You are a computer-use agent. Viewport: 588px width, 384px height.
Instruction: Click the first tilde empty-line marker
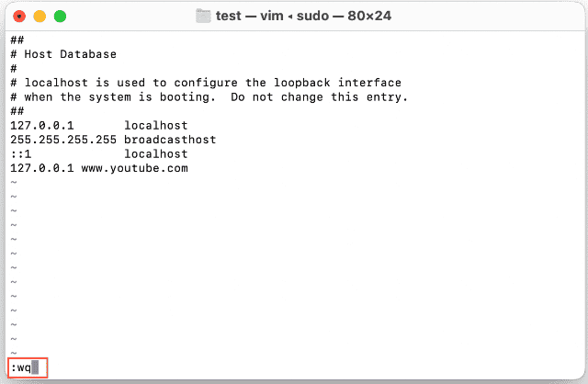(x=13, y=183)
